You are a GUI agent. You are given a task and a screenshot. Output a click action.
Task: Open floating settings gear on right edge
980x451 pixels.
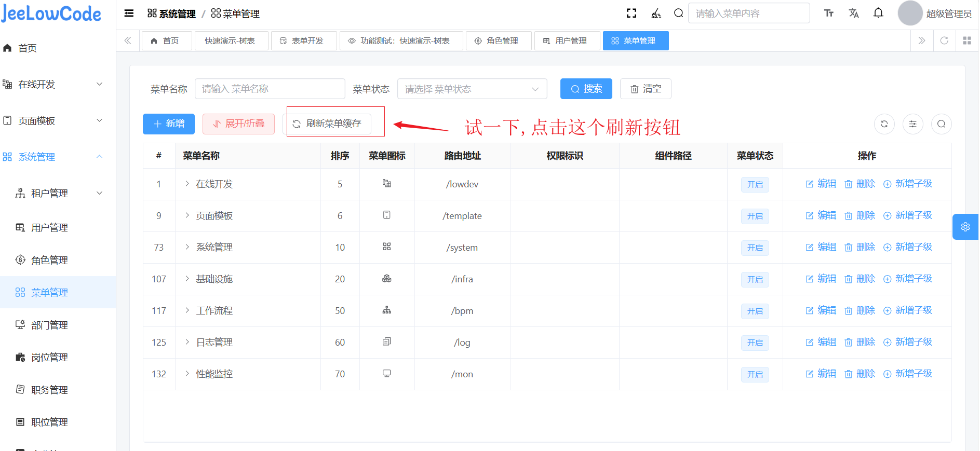pos(965,227)
